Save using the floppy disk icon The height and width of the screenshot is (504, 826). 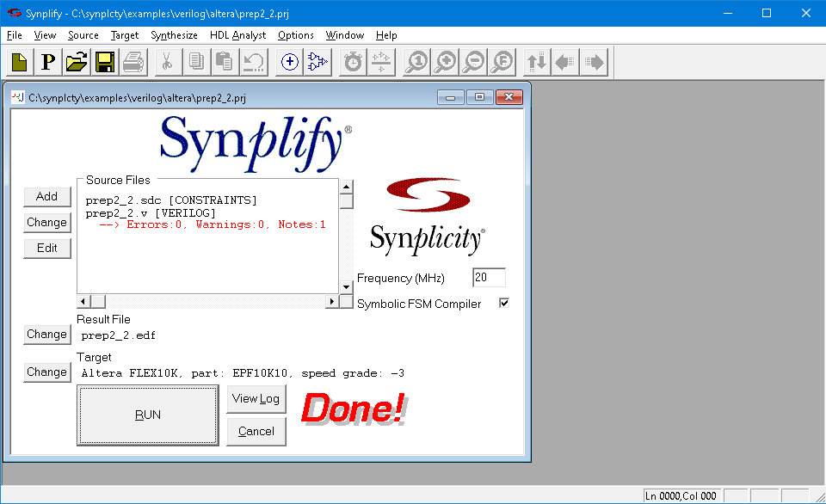[x=105, y=62]
